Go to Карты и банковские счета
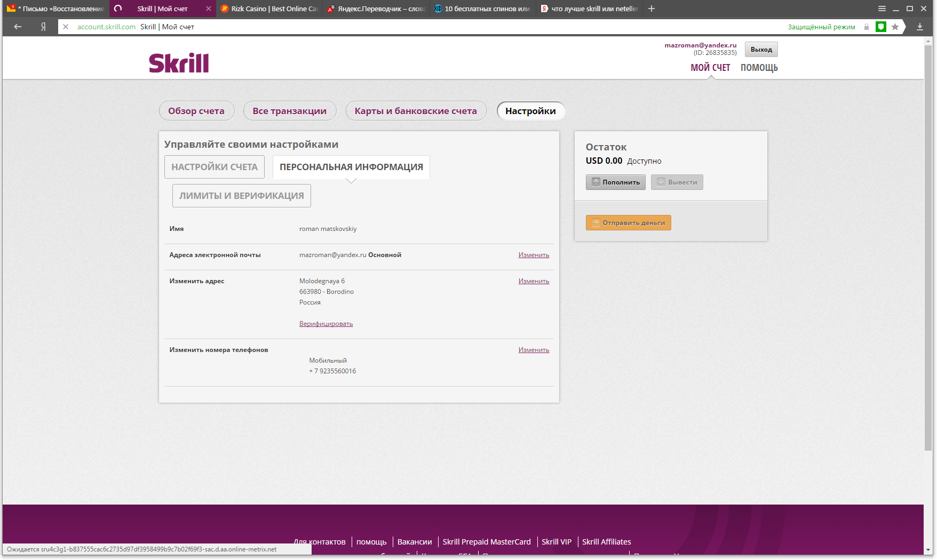Image resolution: width=937 pixels, height=560 pixels. coord(416,111)
